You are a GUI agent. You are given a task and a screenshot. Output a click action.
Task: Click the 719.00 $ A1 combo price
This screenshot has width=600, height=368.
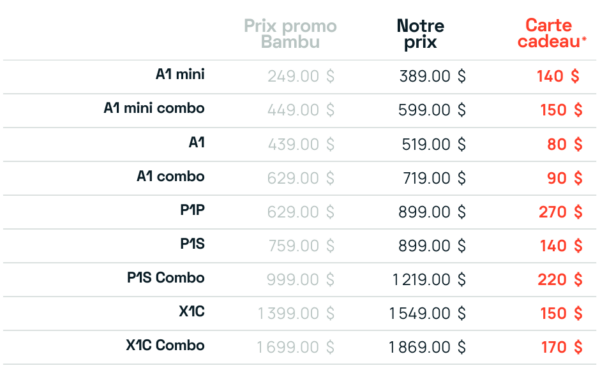434,178
